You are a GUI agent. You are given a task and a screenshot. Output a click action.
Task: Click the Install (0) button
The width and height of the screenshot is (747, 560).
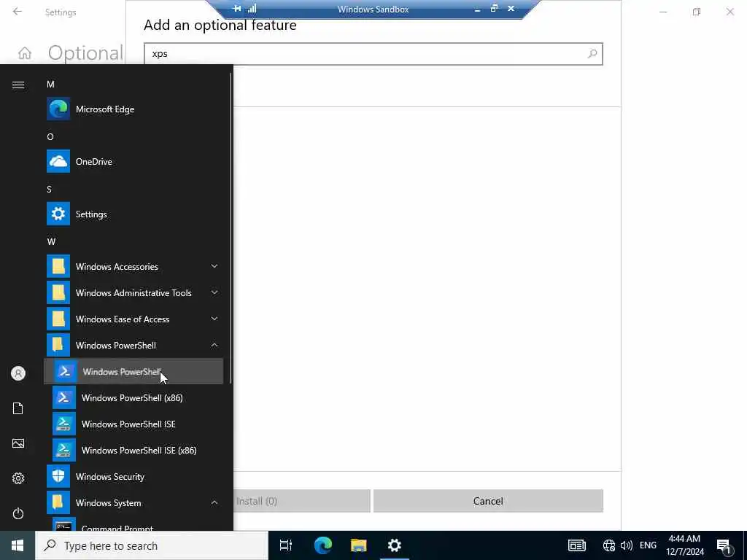(301, 501)
